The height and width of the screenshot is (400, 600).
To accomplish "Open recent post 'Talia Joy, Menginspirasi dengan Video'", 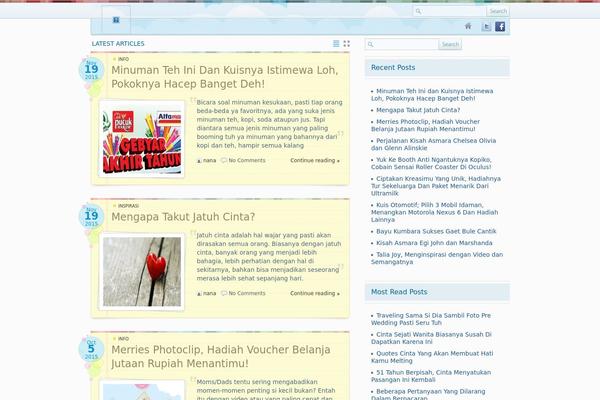I will pyautogui.click(x=437, y=258).
